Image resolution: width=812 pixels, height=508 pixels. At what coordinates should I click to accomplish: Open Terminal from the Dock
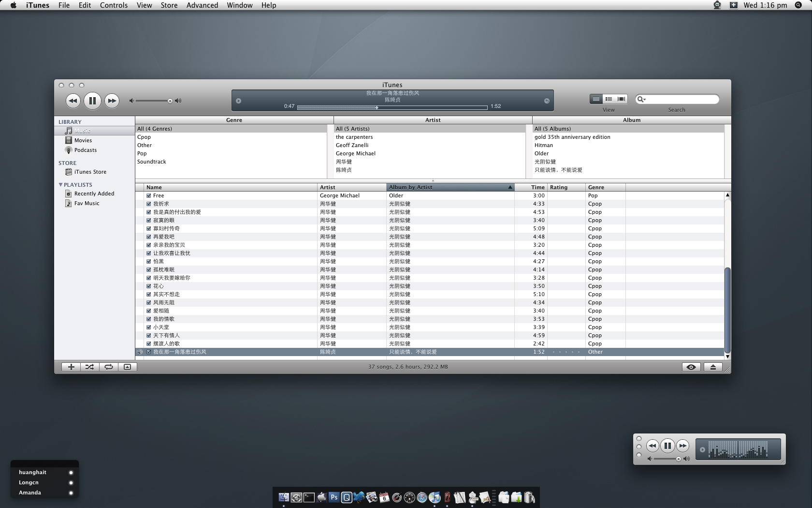click(x=309, y=497)
